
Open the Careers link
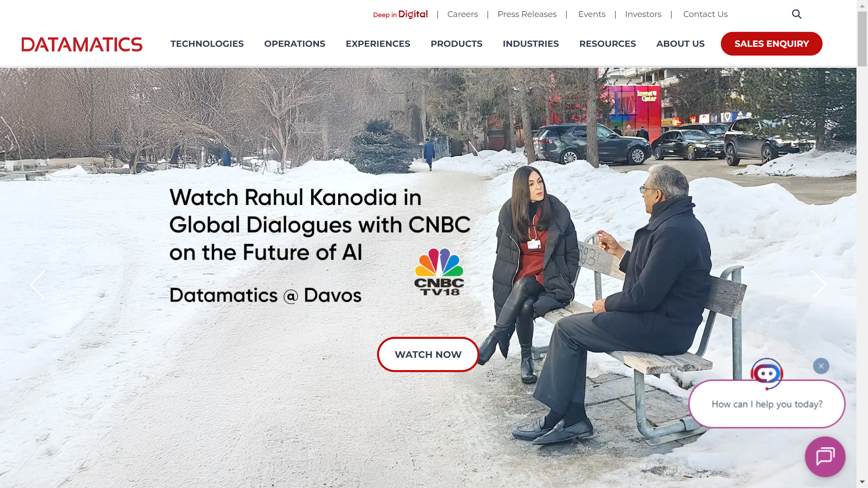[462, 14]
